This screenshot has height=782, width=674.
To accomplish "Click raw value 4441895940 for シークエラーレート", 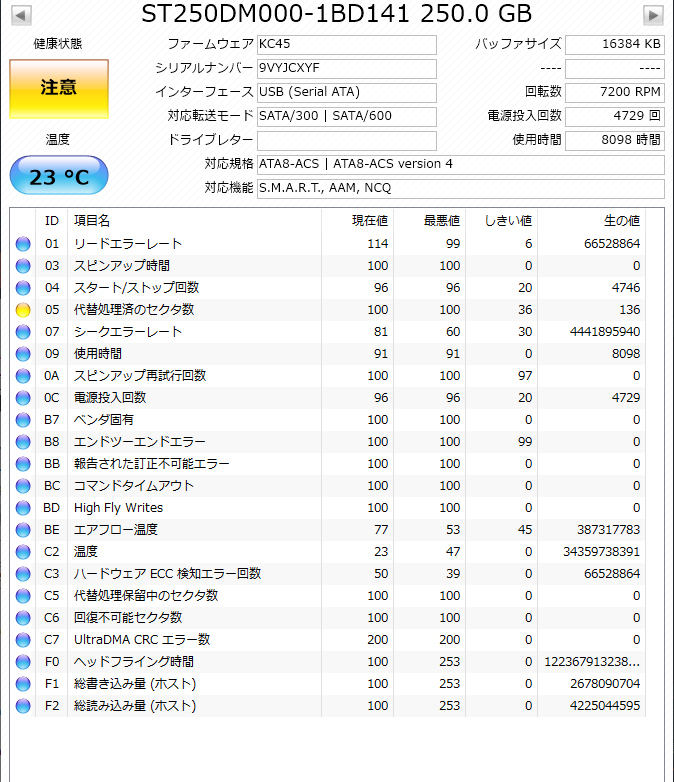I will point(605,332).
